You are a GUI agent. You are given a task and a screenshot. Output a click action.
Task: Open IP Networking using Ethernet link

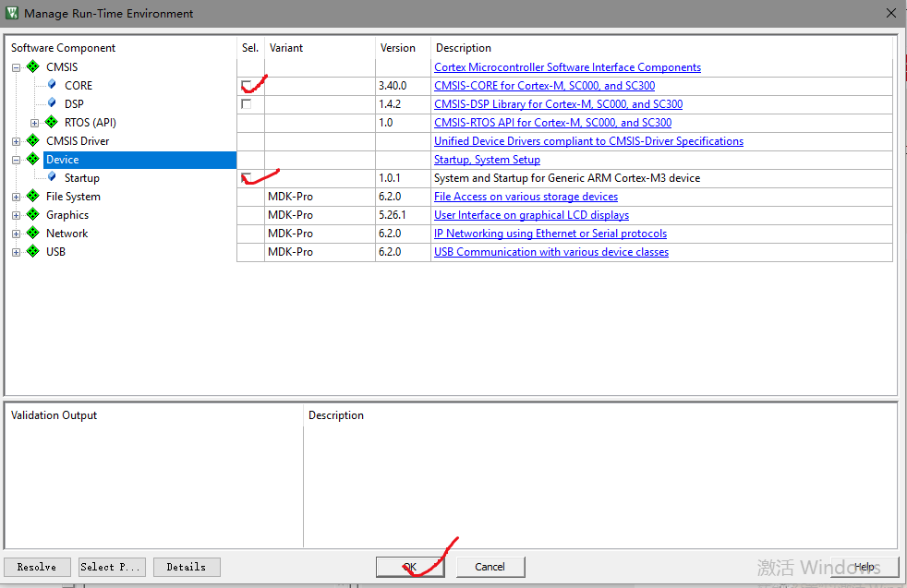pyautogui.click(x=550, y=234)
